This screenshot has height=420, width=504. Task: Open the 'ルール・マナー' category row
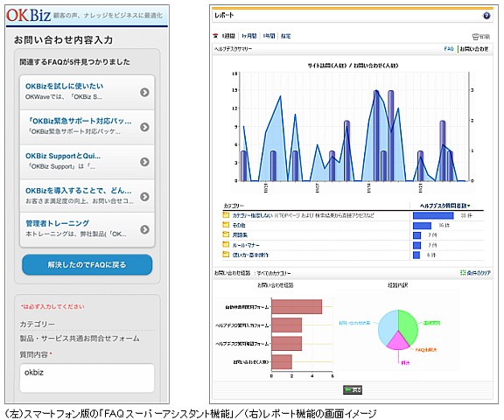246,245
